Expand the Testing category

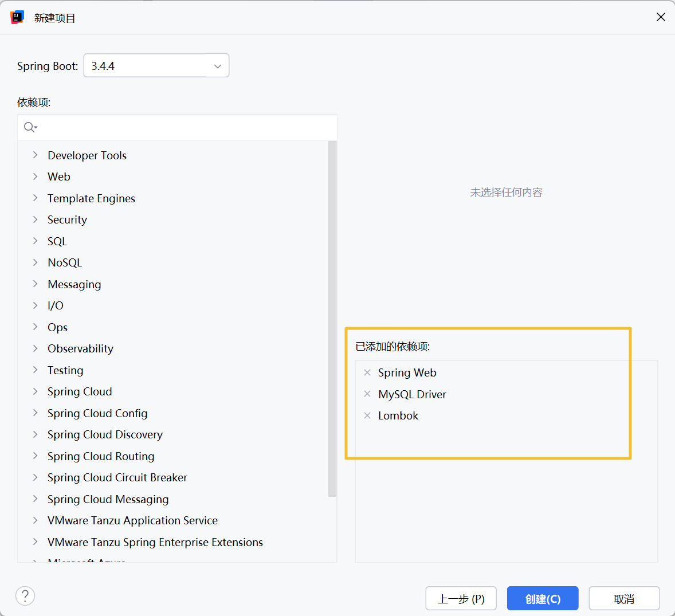36,370
